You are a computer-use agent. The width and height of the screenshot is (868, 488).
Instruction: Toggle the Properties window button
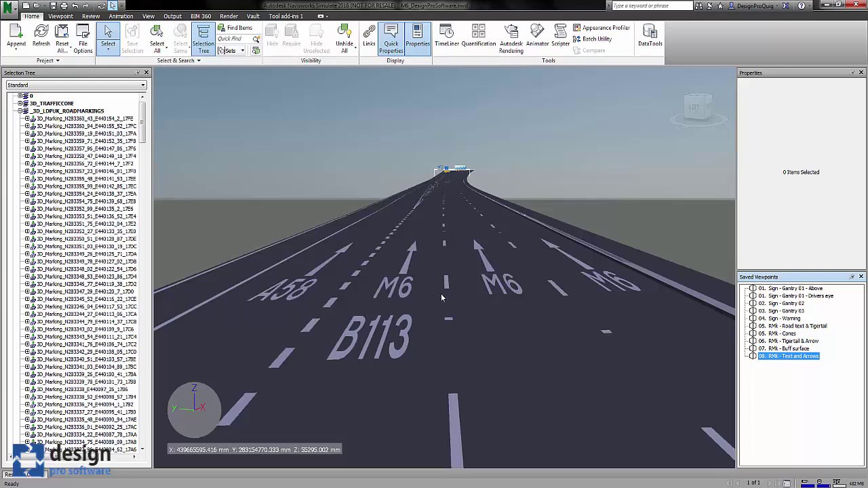(417, 39)
